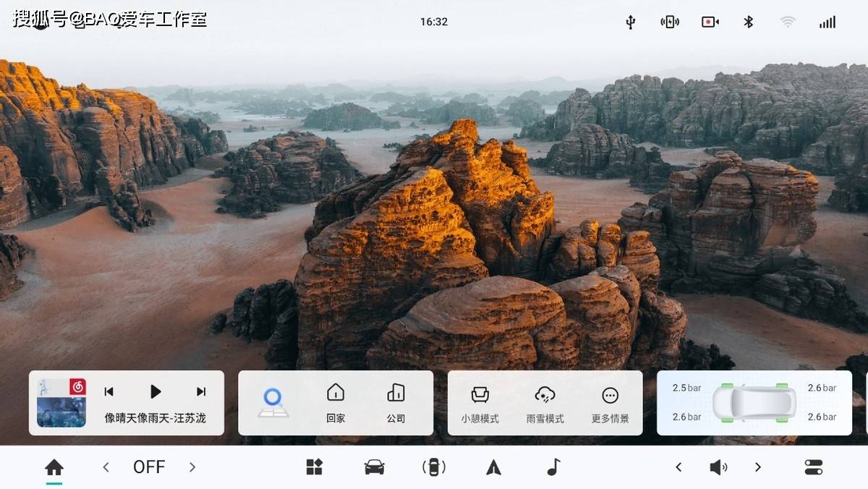Tap the cellular signal bars icon
The height and width of the screenshot is (489, 868).
[x=827, y=22]
